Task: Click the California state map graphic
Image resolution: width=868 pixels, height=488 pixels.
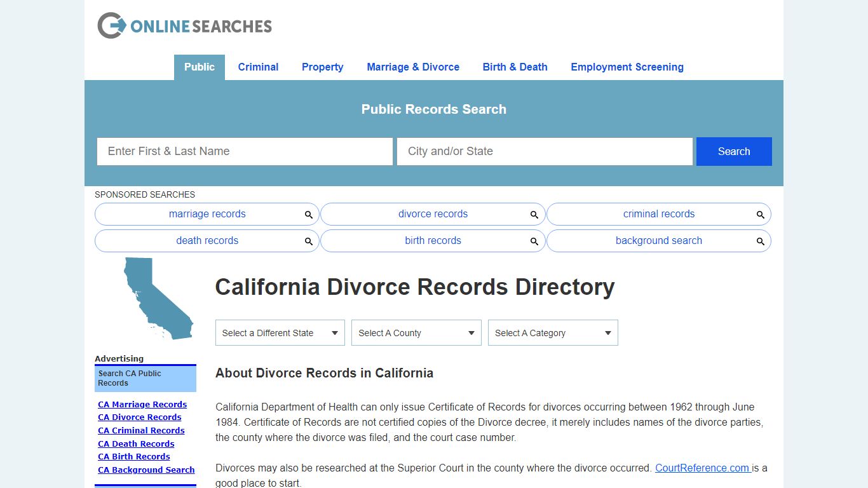Action: coord(156,299)
